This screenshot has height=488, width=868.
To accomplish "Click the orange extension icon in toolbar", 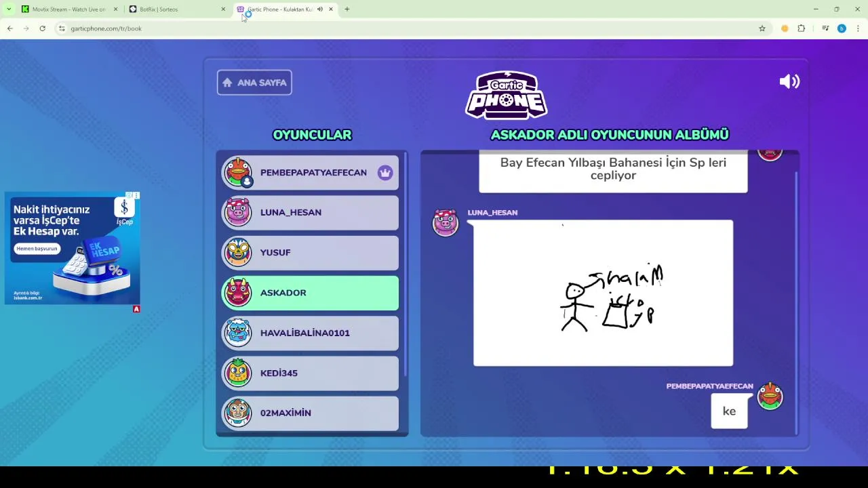I will click(x=785, y=28).
